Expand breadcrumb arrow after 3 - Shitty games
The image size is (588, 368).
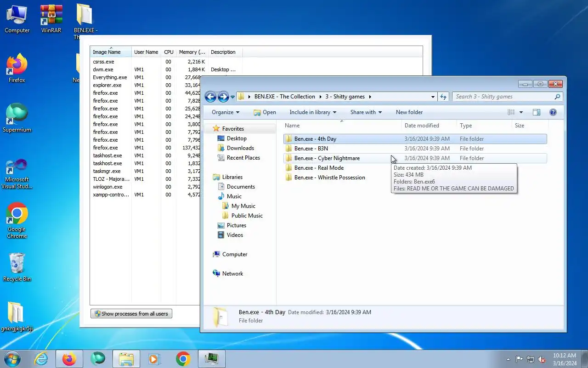[x=370, y=97]
